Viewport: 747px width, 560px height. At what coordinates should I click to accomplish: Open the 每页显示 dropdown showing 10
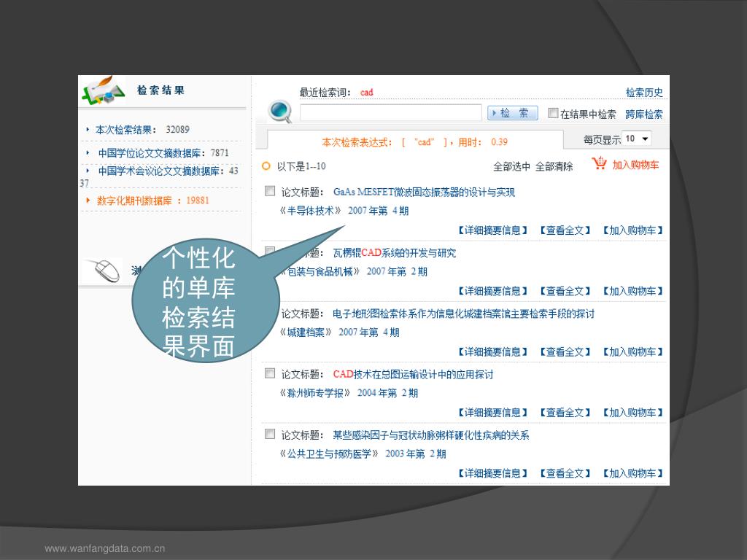click(637, 139)
